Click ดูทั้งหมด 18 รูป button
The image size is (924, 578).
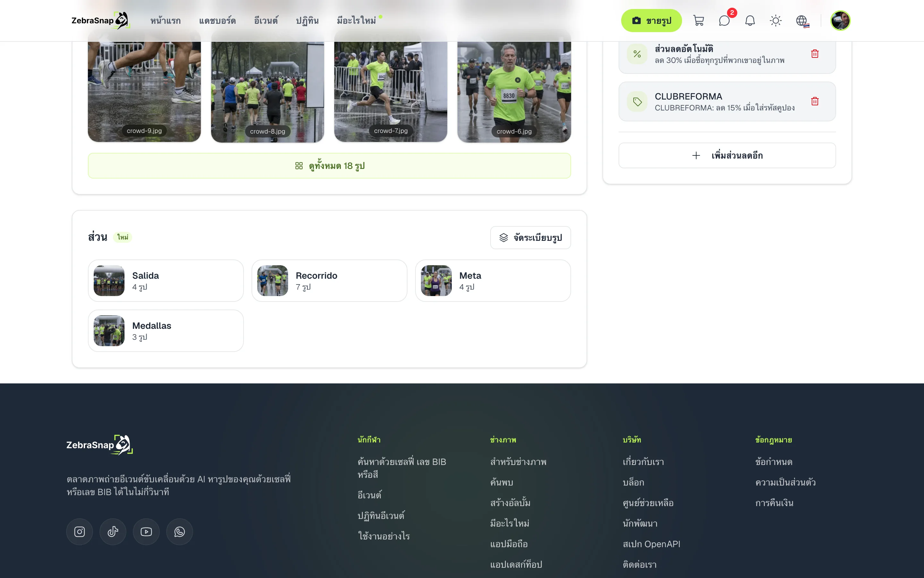click(329, 166)
